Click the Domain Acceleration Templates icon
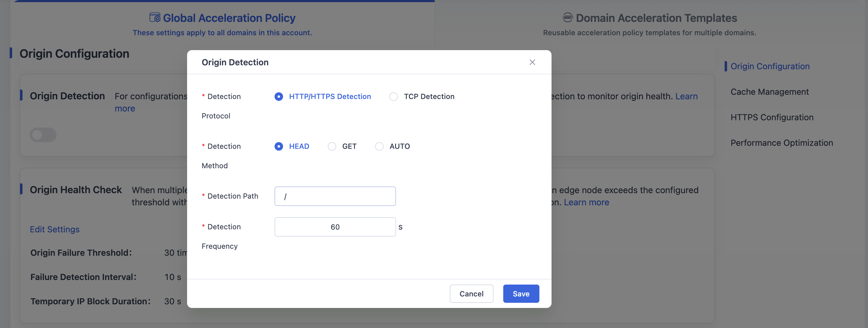The image size is (868, 328). pyautogui.click(x=567, y=18)
